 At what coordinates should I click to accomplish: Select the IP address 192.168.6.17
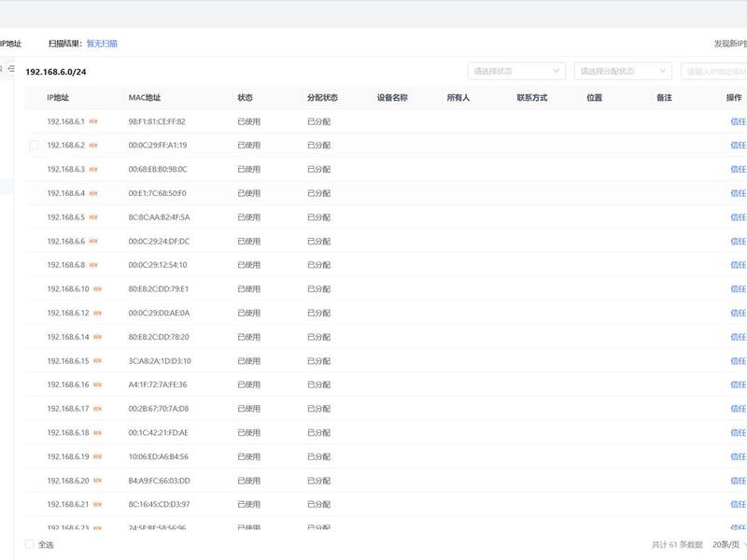pyautogui.click(x=67, y=409)
